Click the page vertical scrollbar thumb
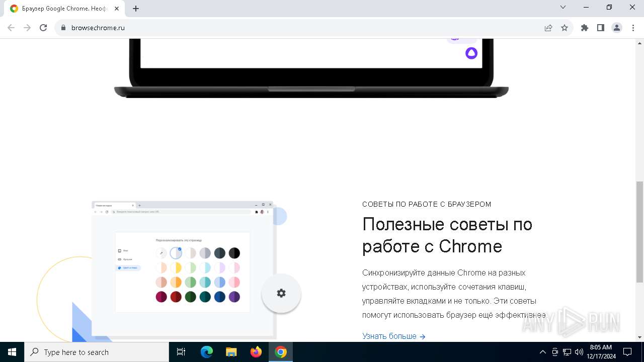 point(639,232)
